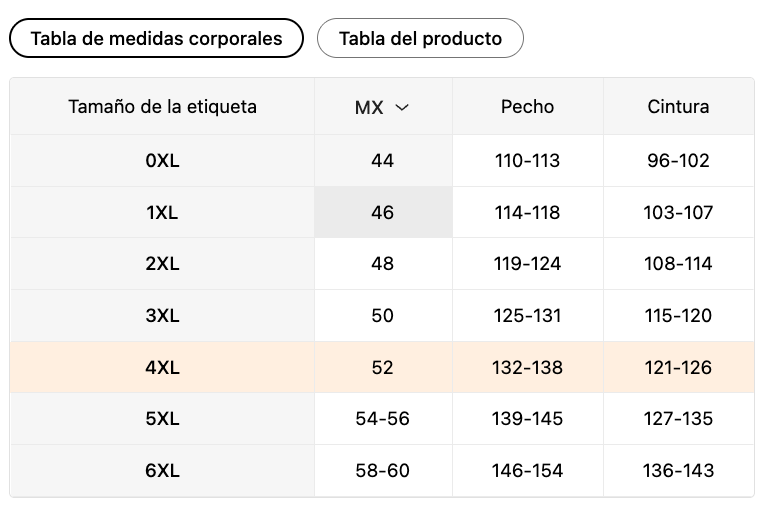Click waist value 108-114 for 2XL
The height and width of the screenshot is (516, 778).
[x=678, y=263]
